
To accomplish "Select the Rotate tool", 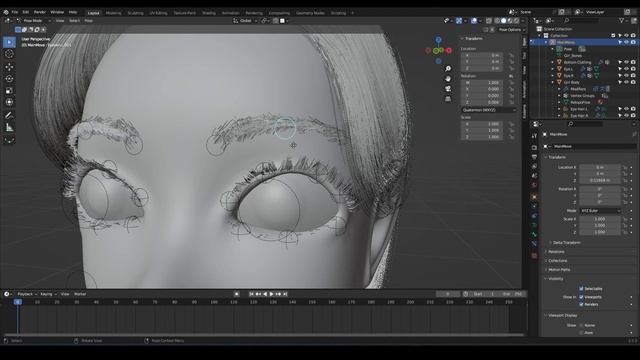I will (x=9, y=78).
